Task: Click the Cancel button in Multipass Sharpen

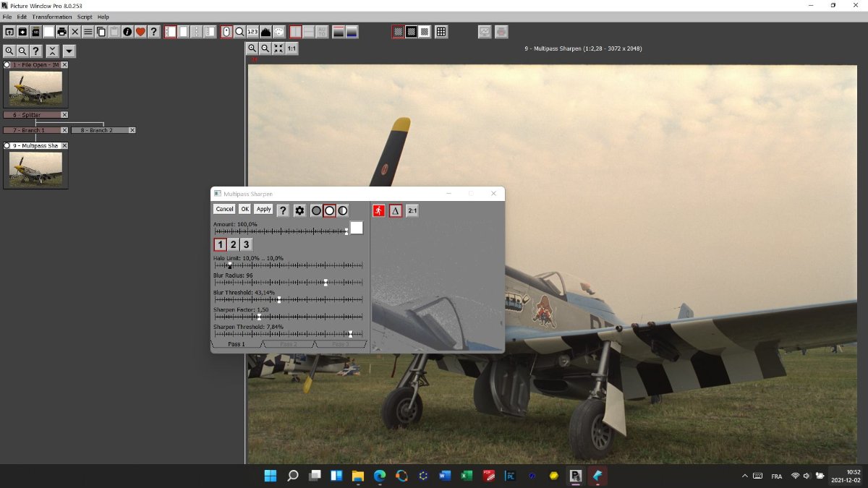Action: 224,209
